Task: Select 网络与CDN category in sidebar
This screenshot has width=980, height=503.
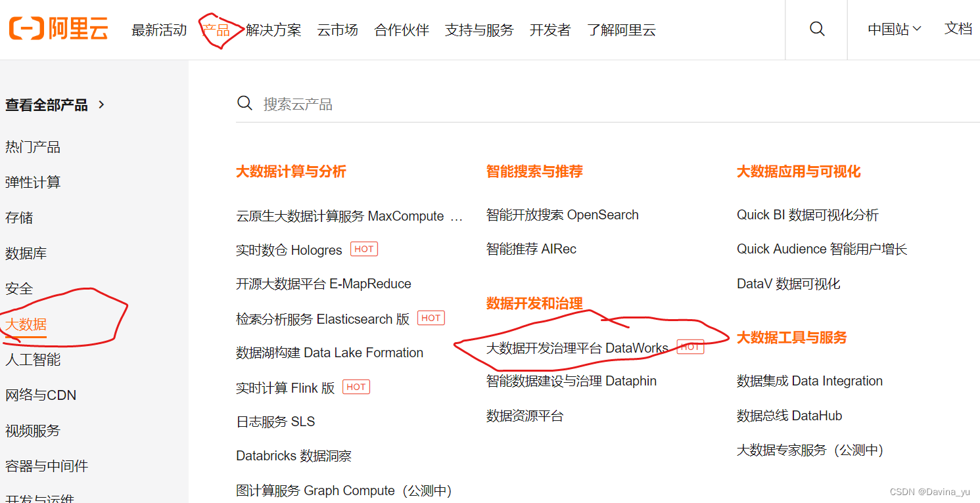Action: [x=41, y=395]
